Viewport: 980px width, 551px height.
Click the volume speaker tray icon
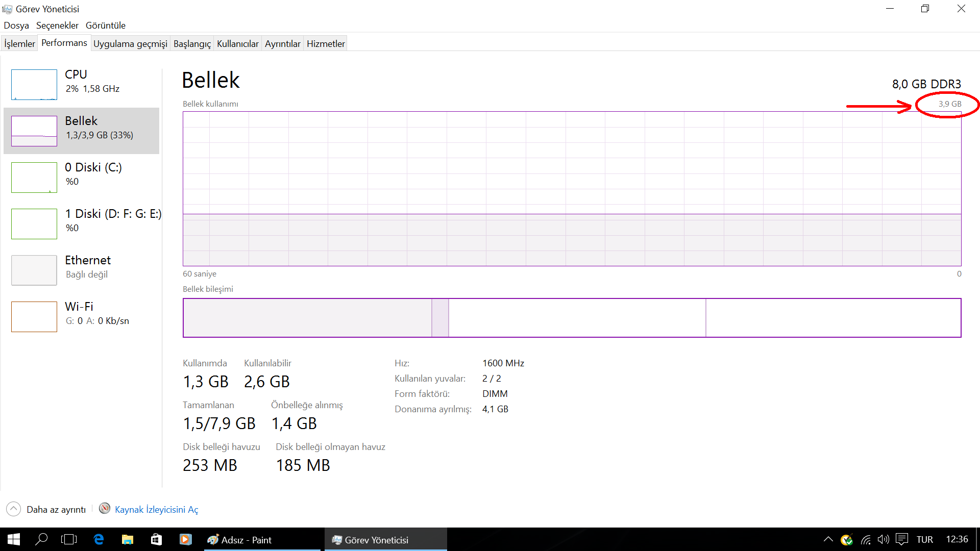[884, 539]
